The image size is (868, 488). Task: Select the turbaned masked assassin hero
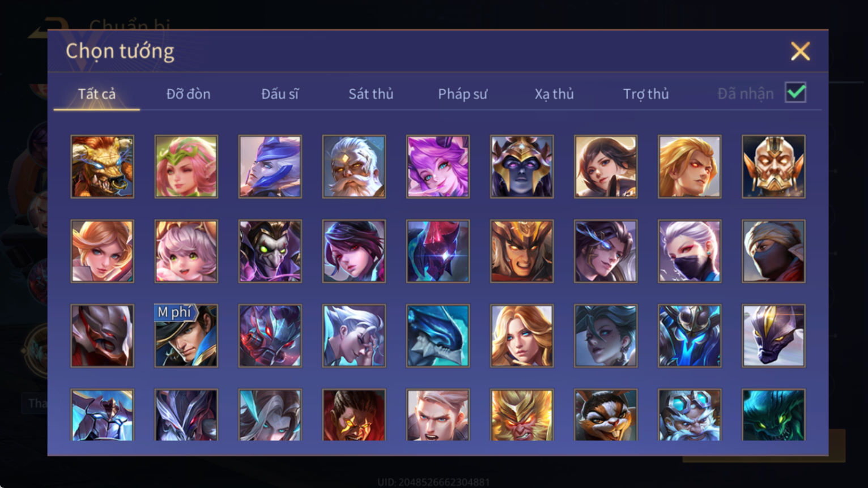point(773,251)
